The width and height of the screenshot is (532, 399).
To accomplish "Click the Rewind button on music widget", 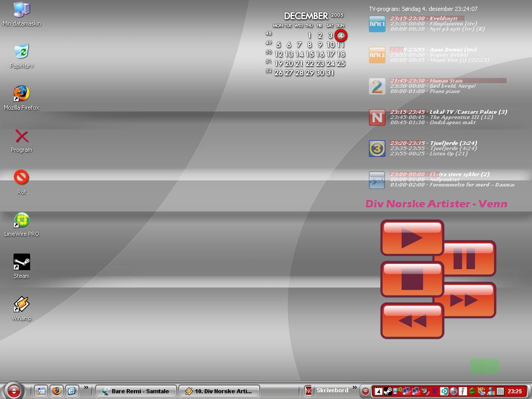I will click(x=412, y=321).
